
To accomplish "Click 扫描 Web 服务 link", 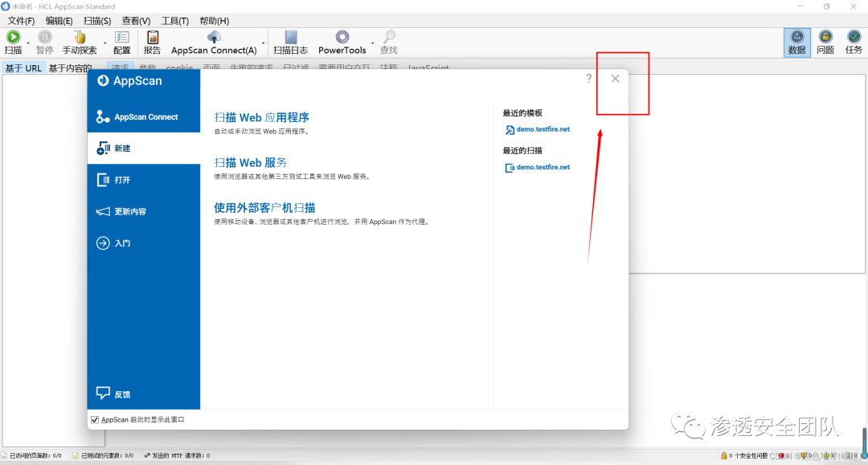I will (250, 162).
